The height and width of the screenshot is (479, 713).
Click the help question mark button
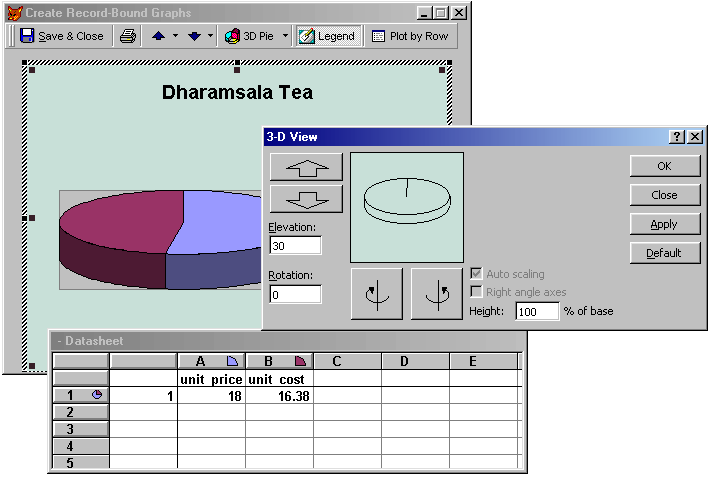tap(677, 136)
